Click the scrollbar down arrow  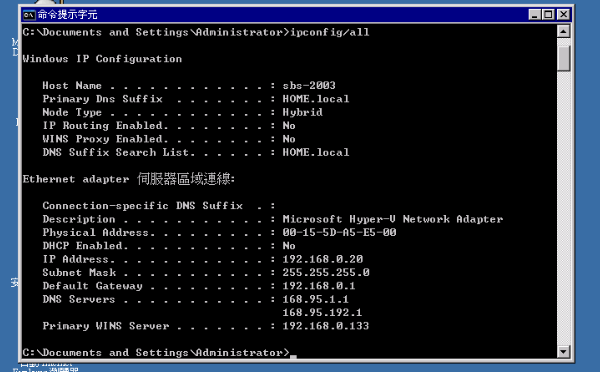tap(563, 351)
